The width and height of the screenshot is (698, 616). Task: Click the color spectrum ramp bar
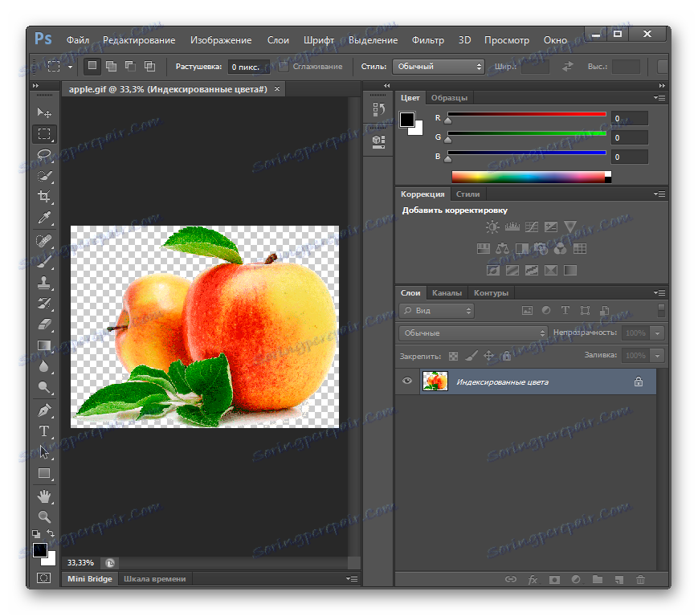(529, 177)
